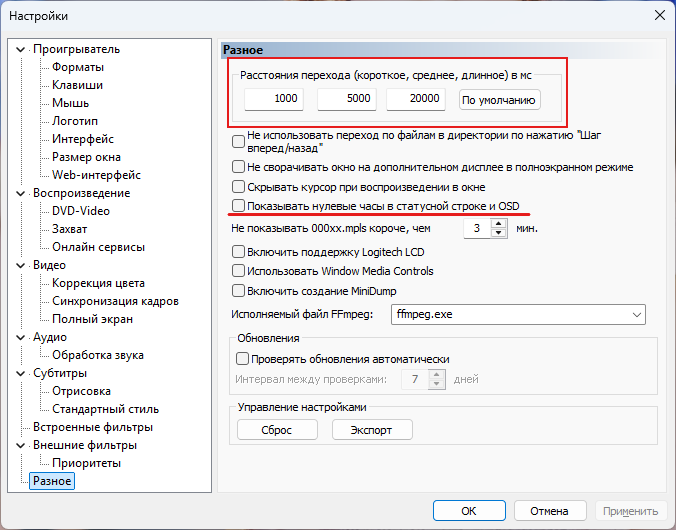The width and height of the screenshot is (676, 530).
Task: Increase the mpls minutes spinner value
Action: click(499, 223)
